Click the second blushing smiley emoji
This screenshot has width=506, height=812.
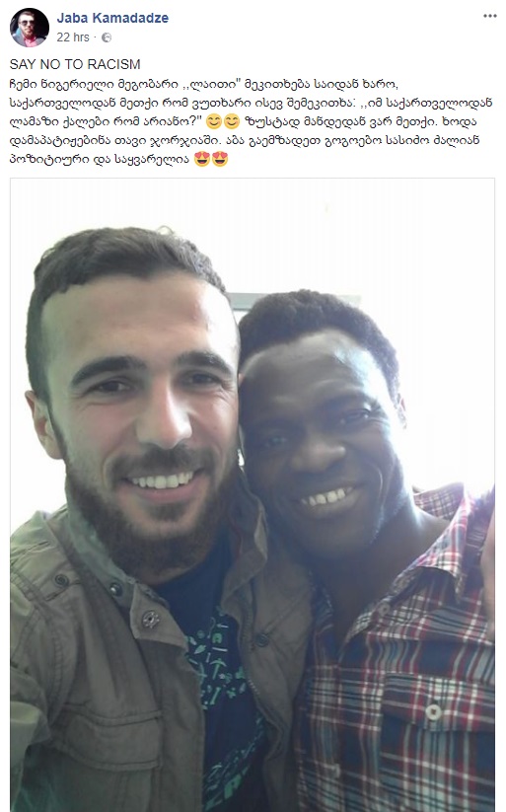tap(232, 122)
